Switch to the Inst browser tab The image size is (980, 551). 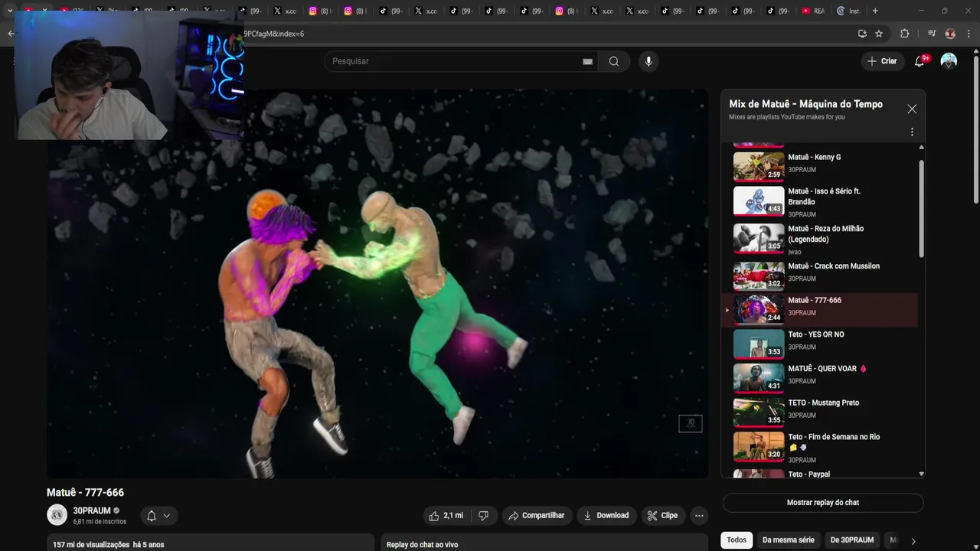pyautogui.click(x=848, y=11)
